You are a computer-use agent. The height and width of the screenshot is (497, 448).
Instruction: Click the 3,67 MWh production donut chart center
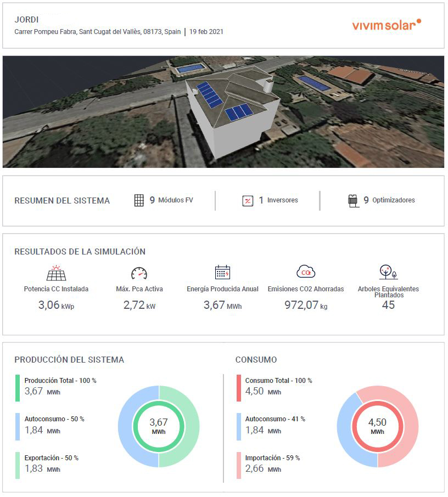click(159, 426)
